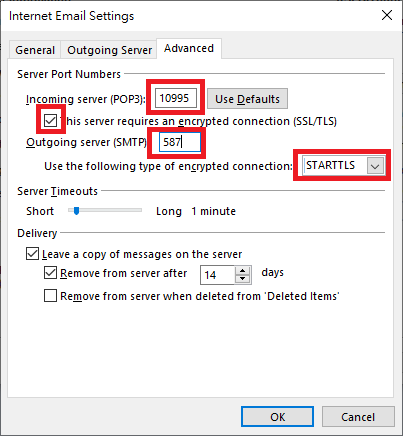Screen dimensions: 403x436
Task: Decrease days with the down spinner arrow
Action: click(x=243, y=279)
